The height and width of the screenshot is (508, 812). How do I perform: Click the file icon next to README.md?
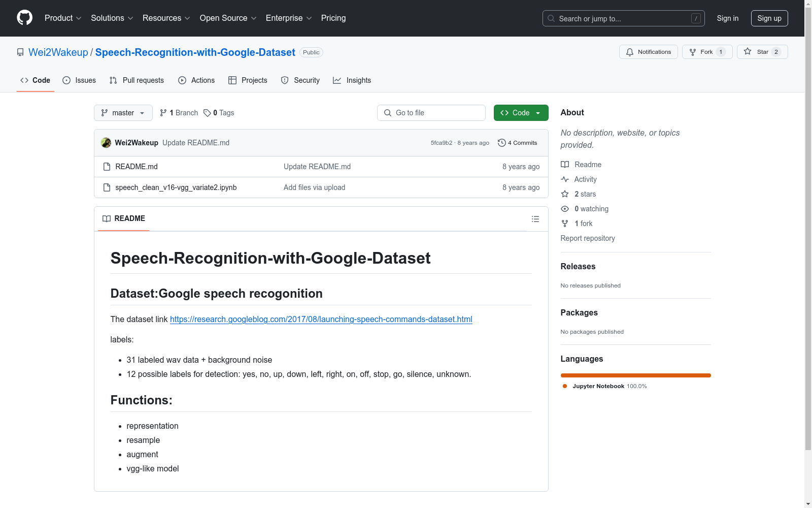coord(107,167)
